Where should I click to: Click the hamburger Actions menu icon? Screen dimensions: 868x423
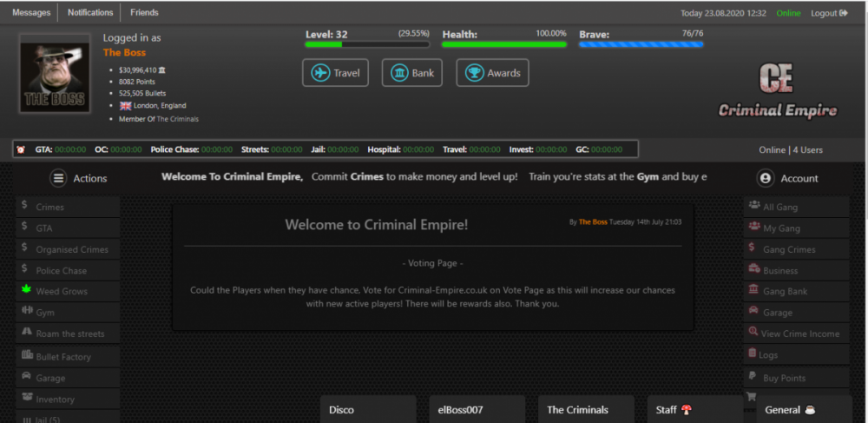[58, 178]
